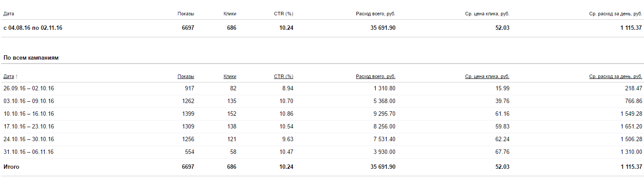Click the 1 651.20 daily spend value
This screenshot has height=178, width=644.
630,127
